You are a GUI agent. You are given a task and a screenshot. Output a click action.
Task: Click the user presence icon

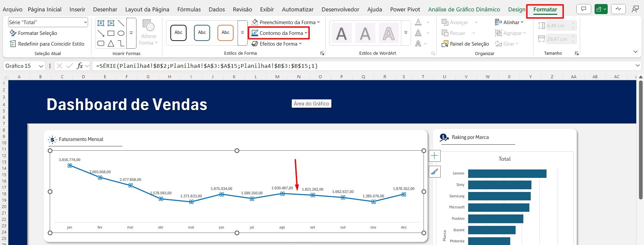tap(635, 9)
